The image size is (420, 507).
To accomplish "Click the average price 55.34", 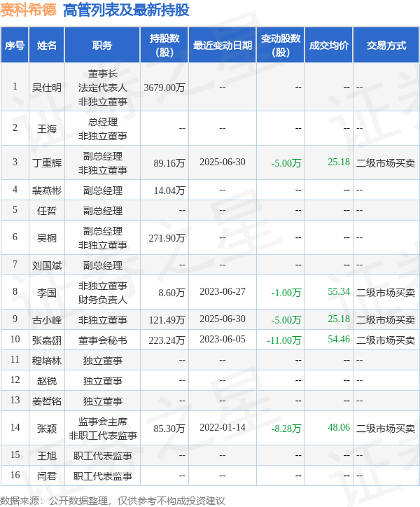I will [x=339, y=291].
